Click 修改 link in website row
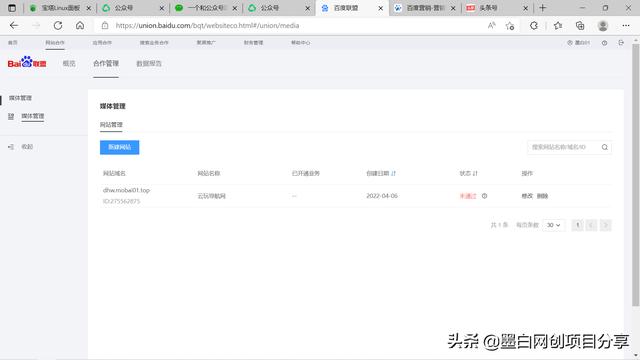Viewport: 640px width, 360px height. tap(527, 196)
